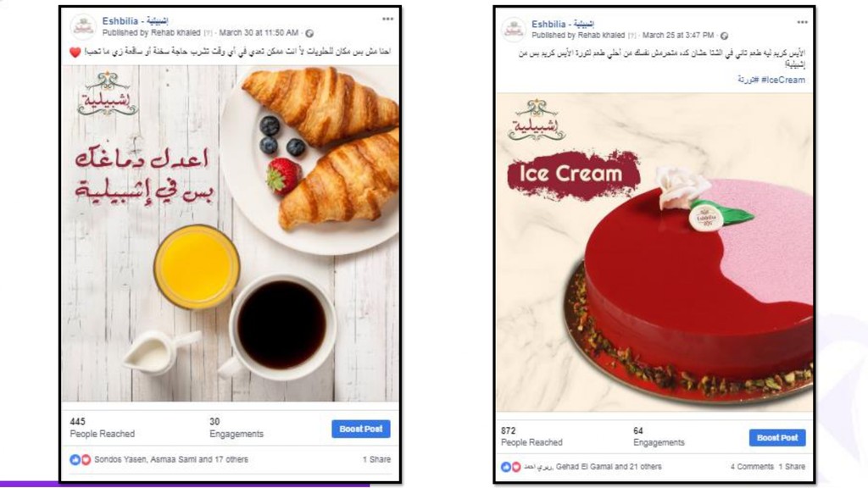Open the Eshbilia page name on the left post
Viewport: 868px width, 488px height.
[135, 21]
